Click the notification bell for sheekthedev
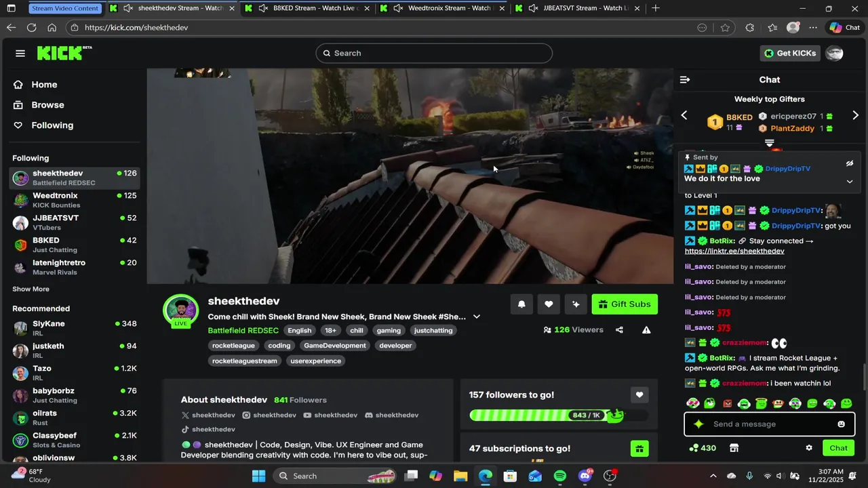Image resolution: width=868 pixels, height=488 pixels. 521,304
